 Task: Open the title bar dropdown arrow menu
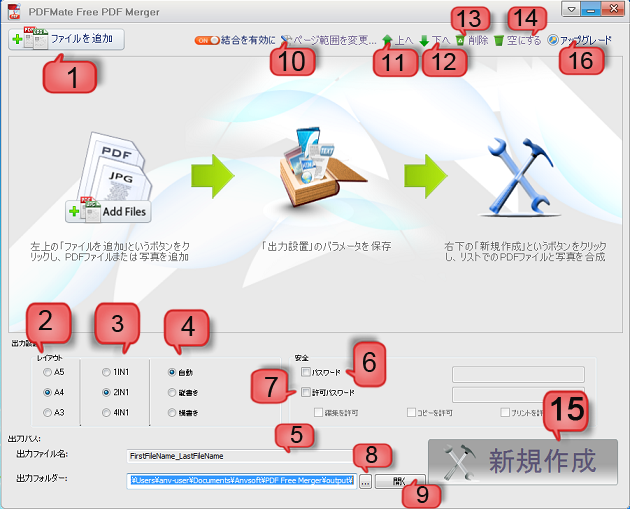click(571, 9)
